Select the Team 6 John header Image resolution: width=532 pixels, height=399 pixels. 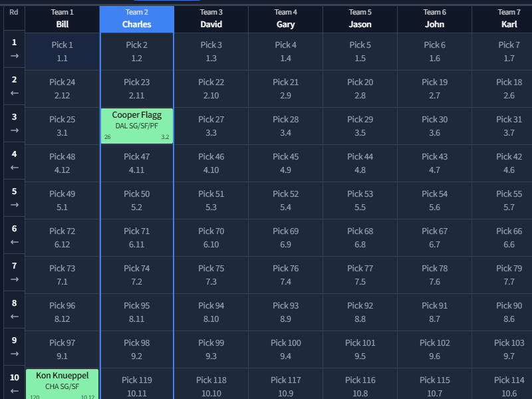point(435,19)
